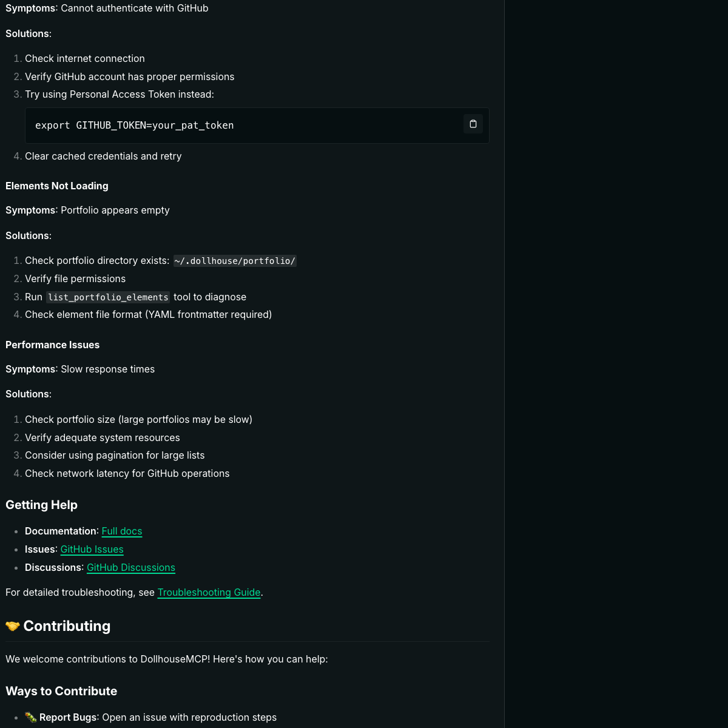Click the handshake emoji beside Contributing
728x728 pixels.
point(13,626)
